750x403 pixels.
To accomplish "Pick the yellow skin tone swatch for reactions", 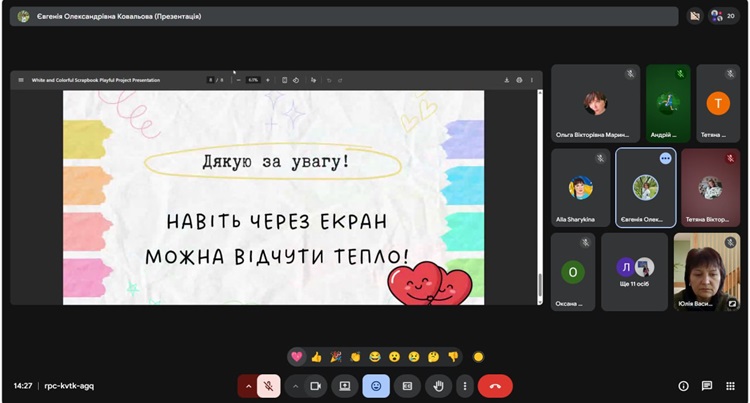I will 478,356.
